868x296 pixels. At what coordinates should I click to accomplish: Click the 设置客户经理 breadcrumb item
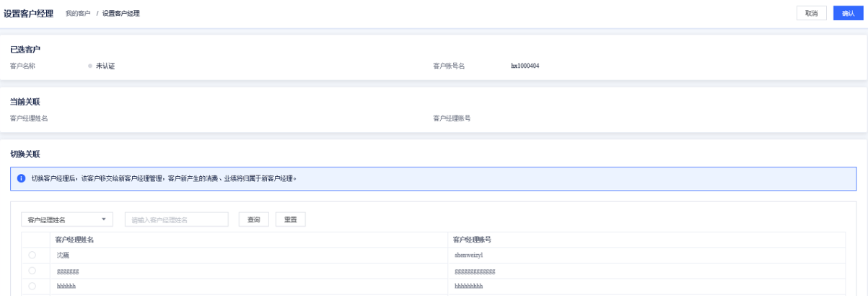point(120,14)
